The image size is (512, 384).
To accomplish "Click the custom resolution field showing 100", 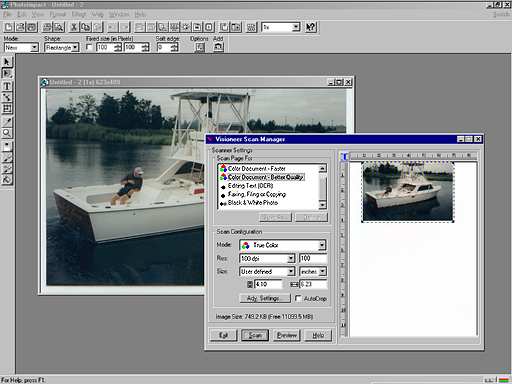I will click(313, 258).
